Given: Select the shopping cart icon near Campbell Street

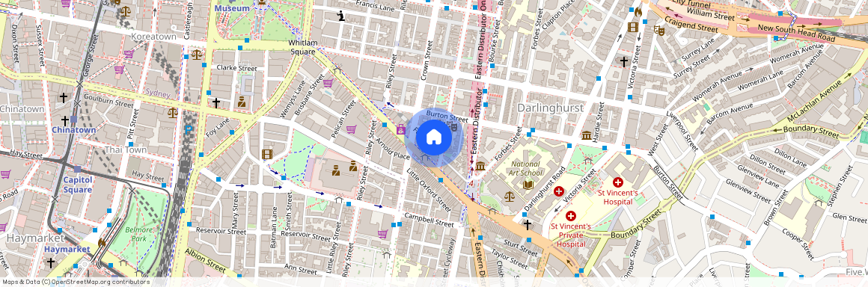Looking at the screenshot, I should (382, 233).
